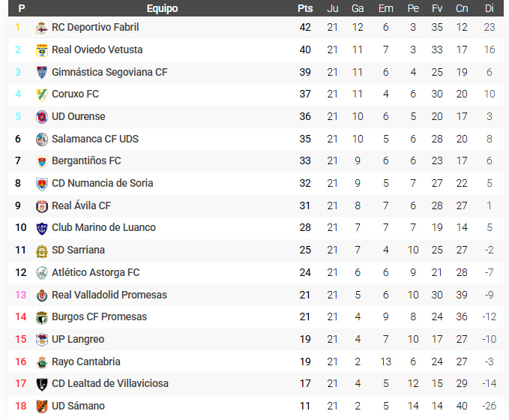Sort table by Pts column header

click(x=304, y=9)
